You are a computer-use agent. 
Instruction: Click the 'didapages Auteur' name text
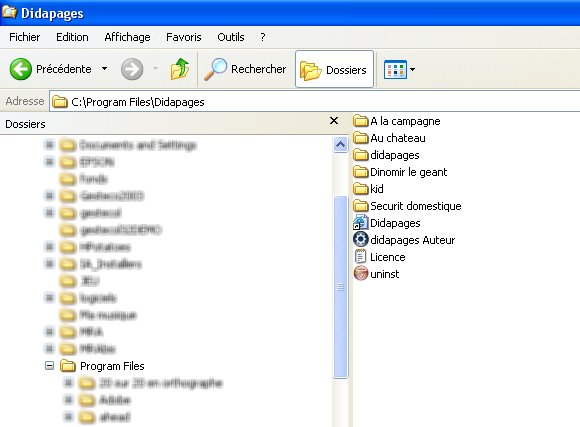pyautogui.click(x=413, y=240)
